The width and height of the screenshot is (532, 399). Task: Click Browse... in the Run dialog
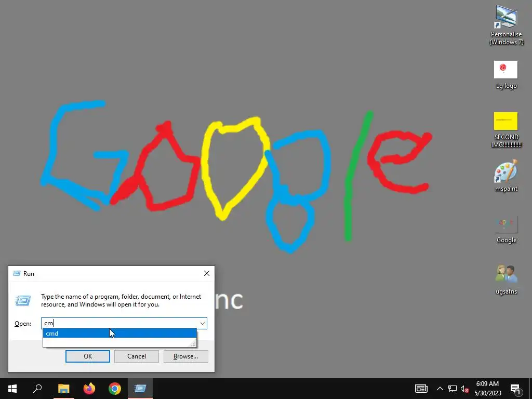coord(185,356)
